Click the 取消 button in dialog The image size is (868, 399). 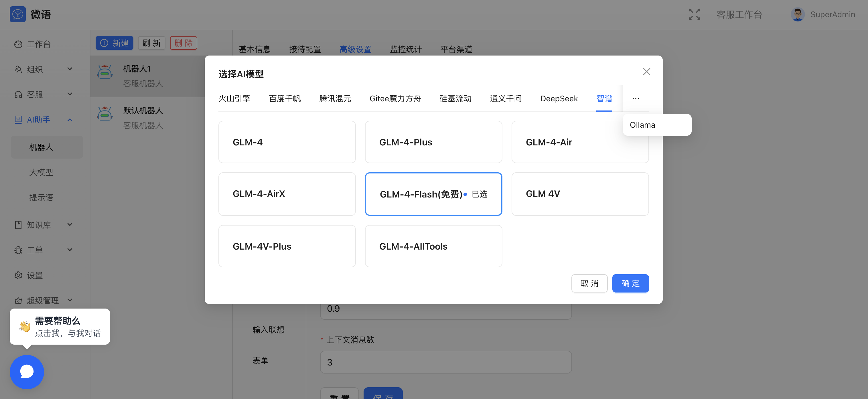click(589, 283)
